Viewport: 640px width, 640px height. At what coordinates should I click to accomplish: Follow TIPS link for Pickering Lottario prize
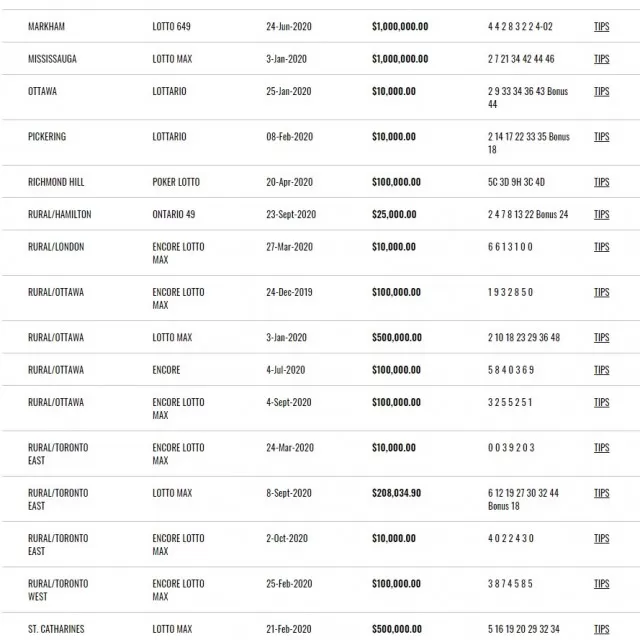point(601,136)
